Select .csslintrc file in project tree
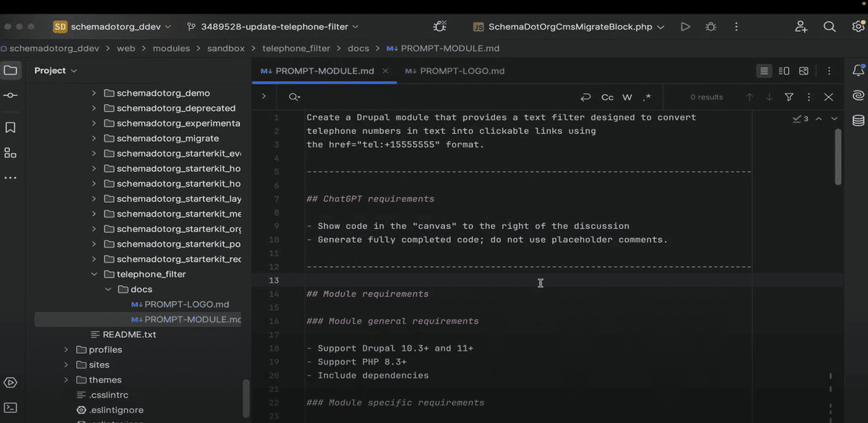868x423 pixels. 102,395
